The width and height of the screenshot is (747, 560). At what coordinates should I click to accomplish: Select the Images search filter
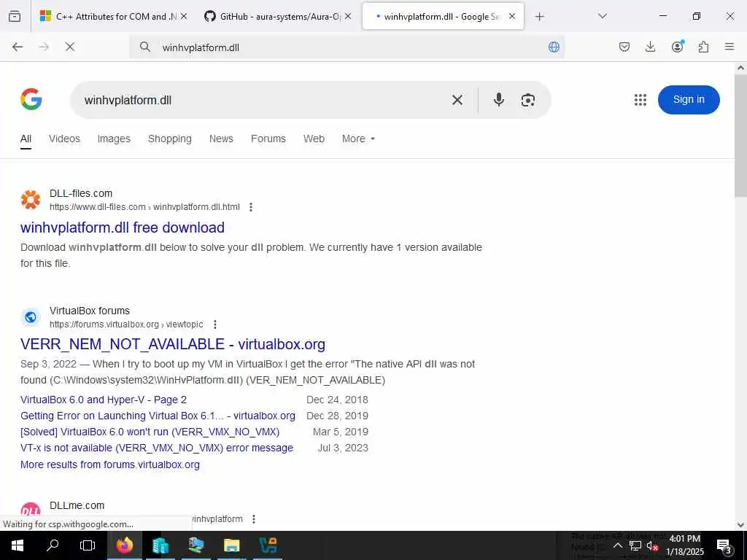(114, 139)
